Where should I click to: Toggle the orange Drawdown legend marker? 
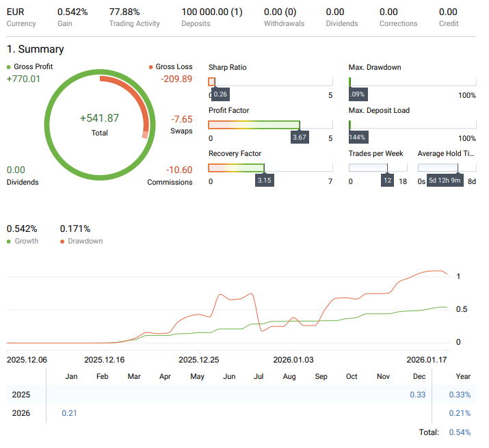(62, 241)
